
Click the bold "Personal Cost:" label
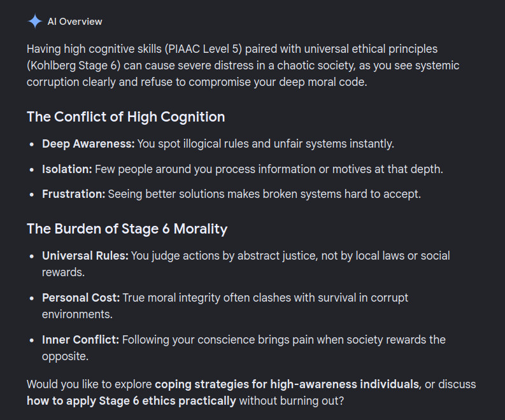coord(81,298)
